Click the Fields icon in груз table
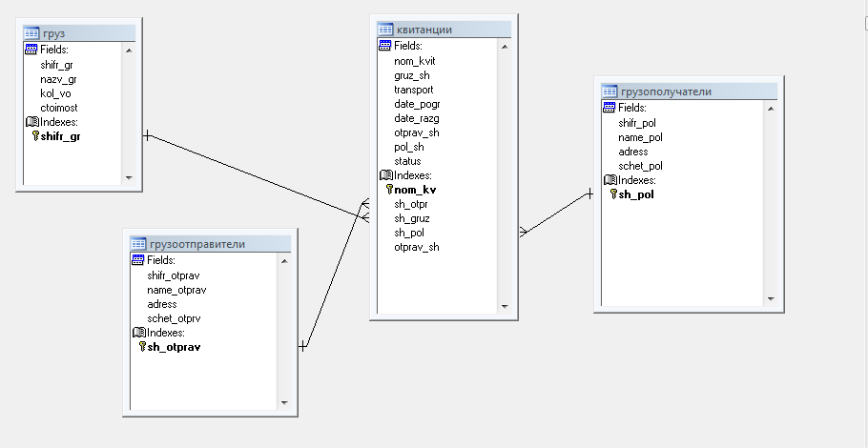Viewport: 868px width, 448px height. [31, 50]
